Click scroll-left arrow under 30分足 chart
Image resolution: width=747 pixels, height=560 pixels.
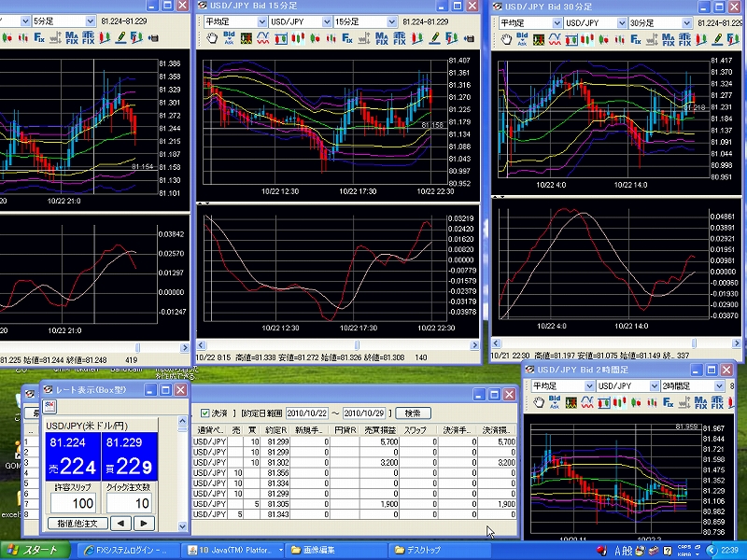497,343
